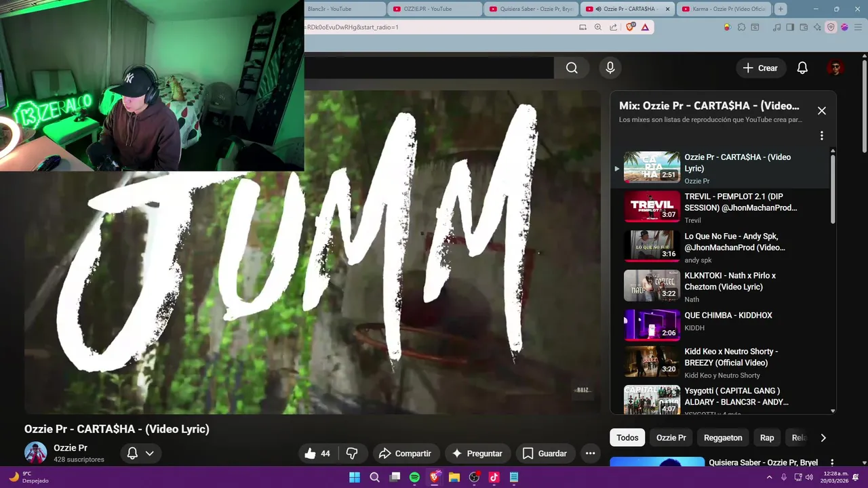The image size is (868, 488).
Task: Open the Brave main hamburger menu
Action: coord(858,27)
